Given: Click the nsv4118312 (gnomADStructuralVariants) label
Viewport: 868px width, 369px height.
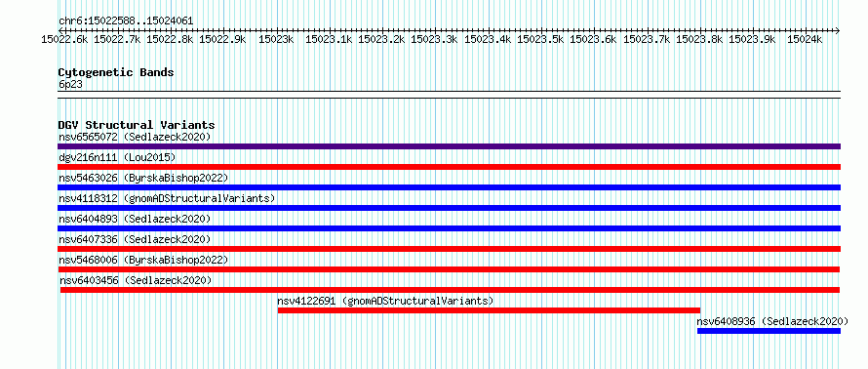Looking at the screenshot, I should [x=167, y=198].
